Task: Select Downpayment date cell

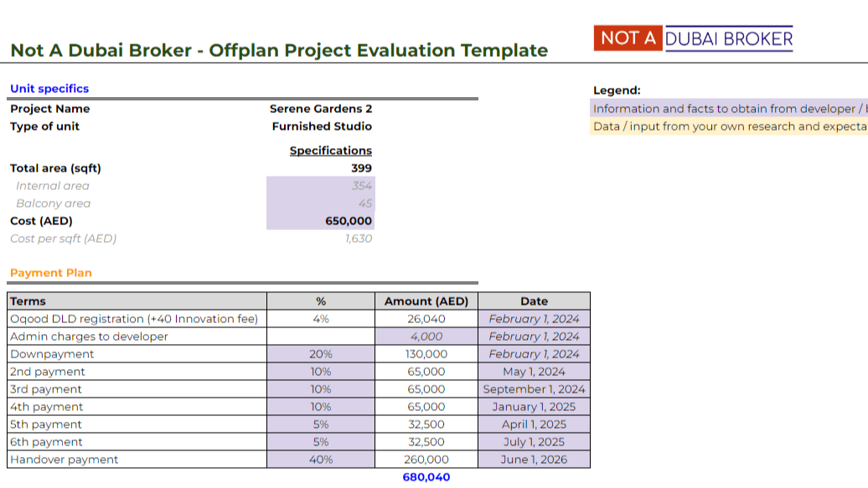Action: point(535,354)
